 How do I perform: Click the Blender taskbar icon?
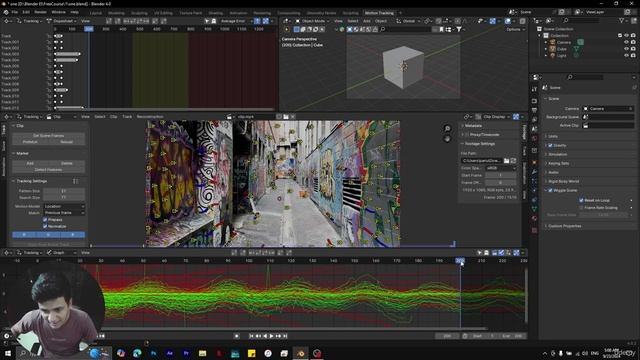tap(301, 353)
